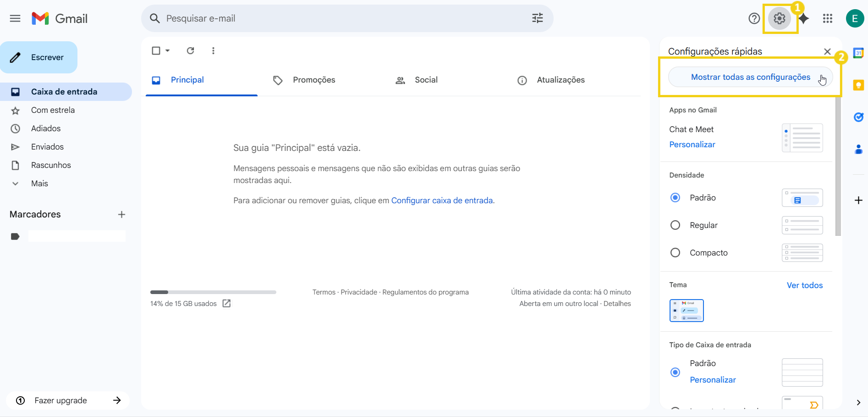Close the quick settings panel

coord(827,51)
